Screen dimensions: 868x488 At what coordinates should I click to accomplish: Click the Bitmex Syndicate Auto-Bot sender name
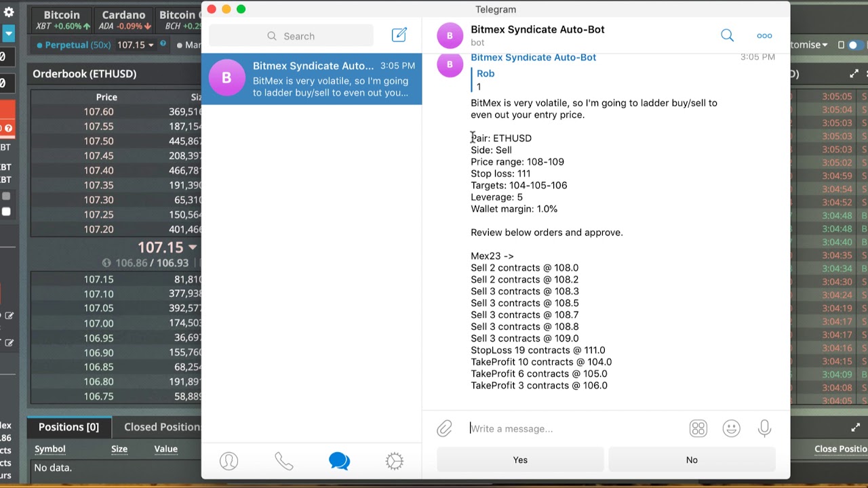(534, 57)
